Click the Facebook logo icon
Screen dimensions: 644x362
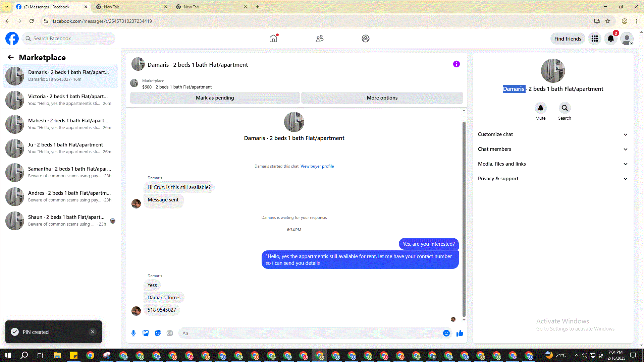(x=12, y=39)
